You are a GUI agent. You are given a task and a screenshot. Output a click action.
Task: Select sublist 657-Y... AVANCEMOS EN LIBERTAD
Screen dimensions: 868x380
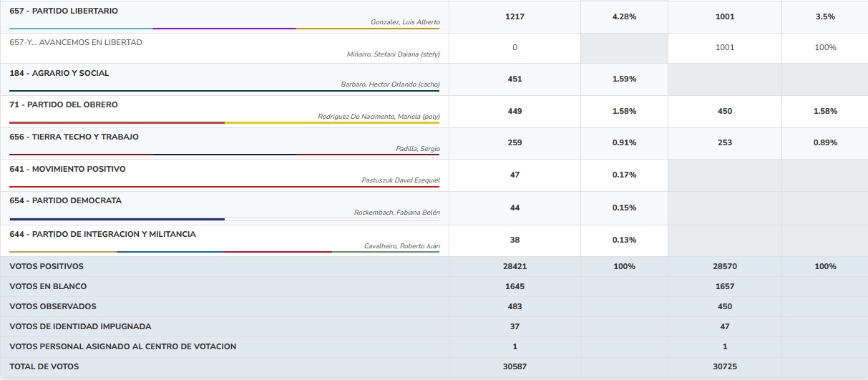[76, 42]
